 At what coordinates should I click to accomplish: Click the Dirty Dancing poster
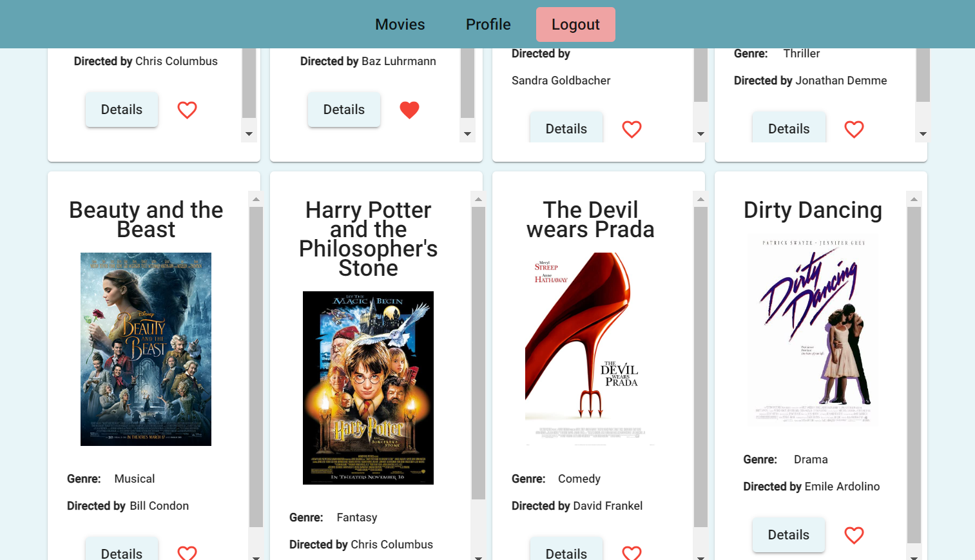click(813, 330)
